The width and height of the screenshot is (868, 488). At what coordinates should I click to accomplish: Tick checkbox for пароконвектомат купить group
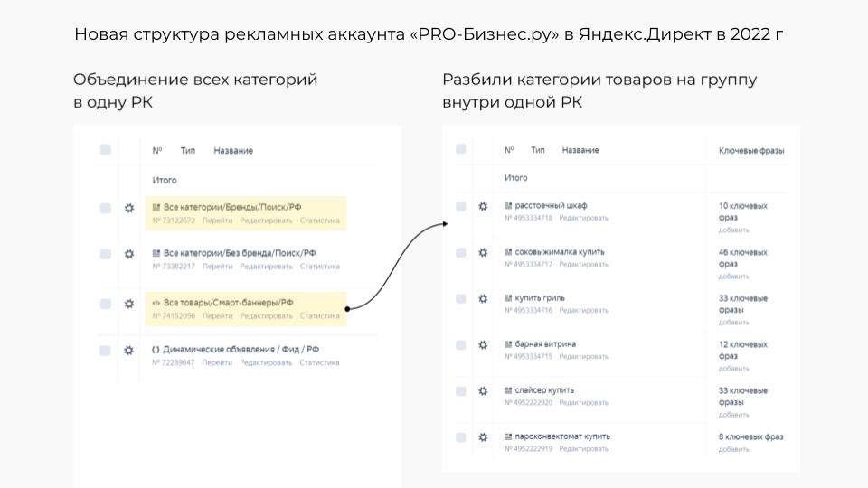pyautogui.click(x=460, y=437)
